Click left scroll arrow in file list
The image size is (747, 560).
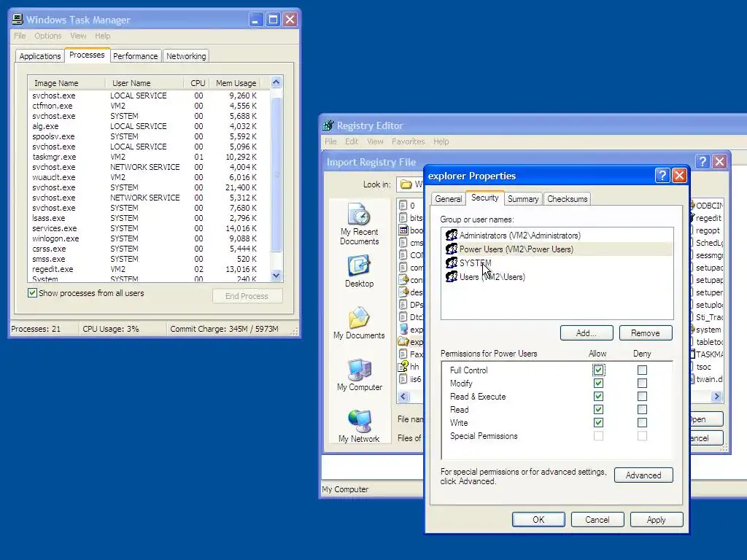403,396
